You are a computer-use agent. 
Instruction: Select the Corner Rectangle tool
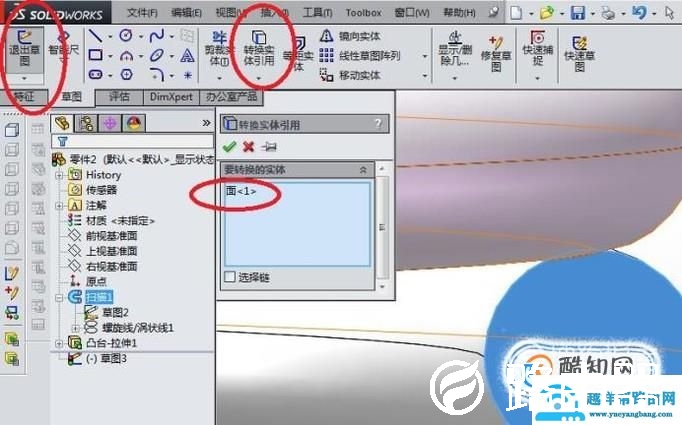[95, 55]
